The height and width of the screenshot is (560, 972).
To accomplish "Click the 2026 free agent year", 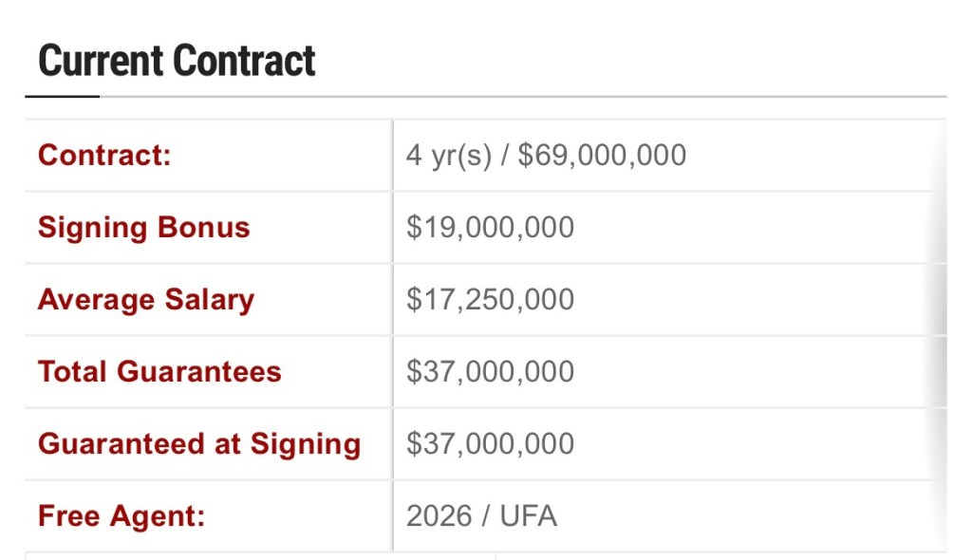I will click(439, 516).
